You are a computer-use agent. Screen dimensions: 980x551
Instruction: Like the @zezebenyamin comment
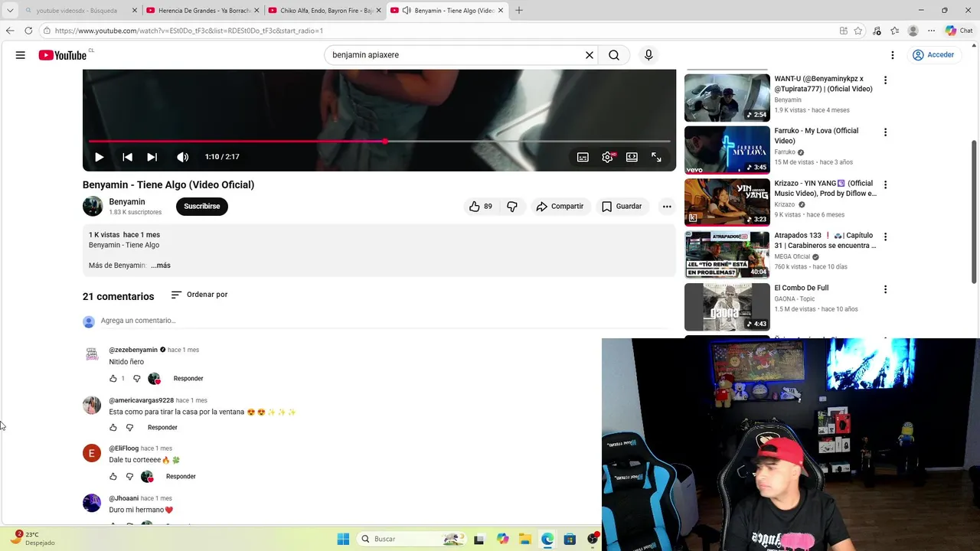[x=113, y=379]
